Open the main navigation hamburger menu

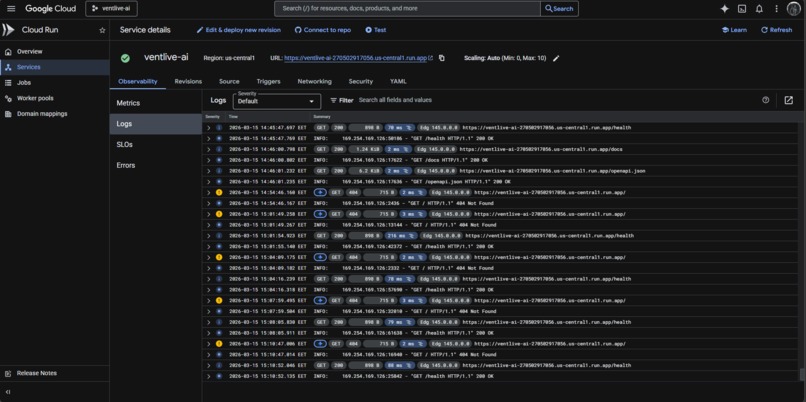11,9
